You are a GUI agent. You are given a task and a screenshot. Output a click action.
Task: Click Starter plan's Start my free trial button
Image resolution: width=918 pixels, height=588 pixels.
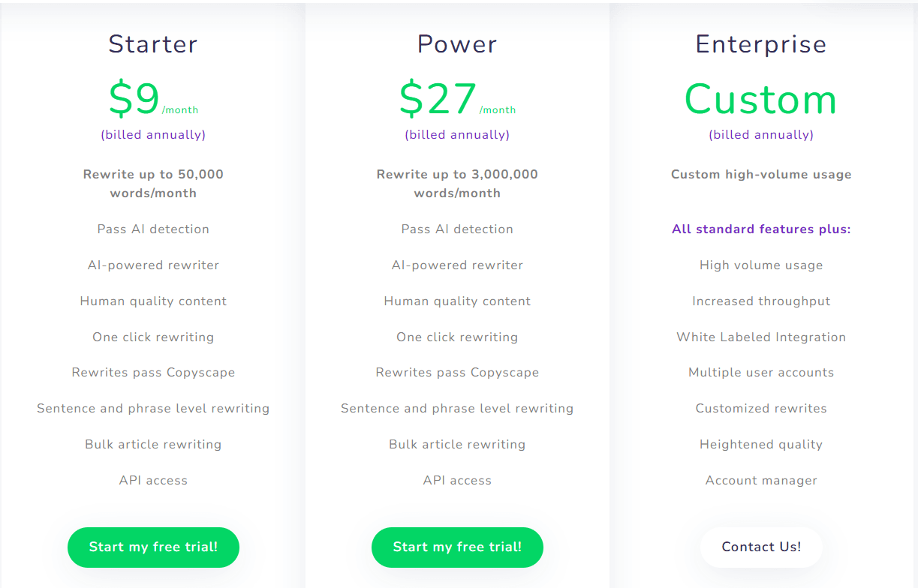pyautogui.click(x=153, y=547)
